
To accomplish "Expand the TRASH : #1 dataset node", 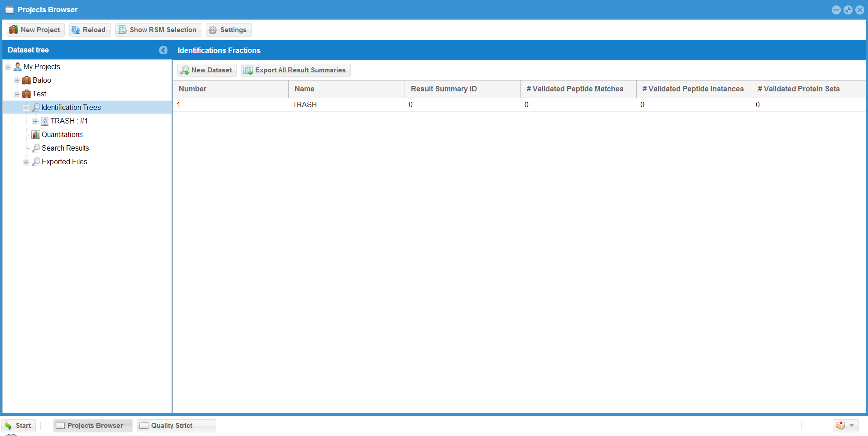I will tap(35, 121).
